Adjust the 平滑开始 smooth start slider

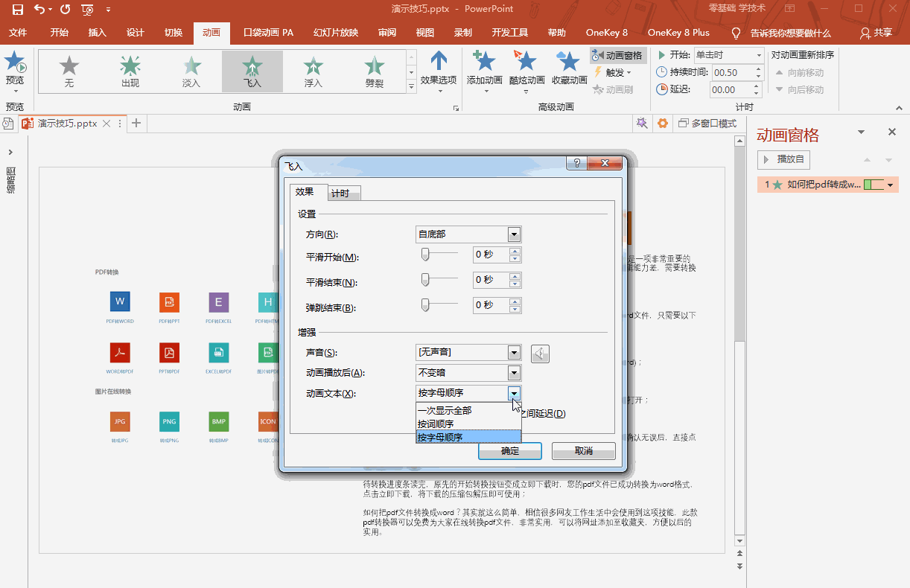[425, 255]
